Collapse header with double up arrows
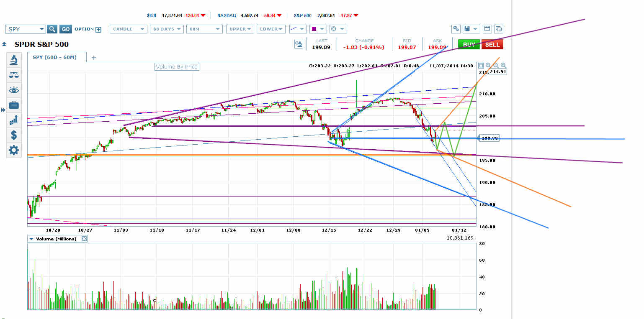The height and width of the screenshot is (319, 644). [x=4, y=44]
